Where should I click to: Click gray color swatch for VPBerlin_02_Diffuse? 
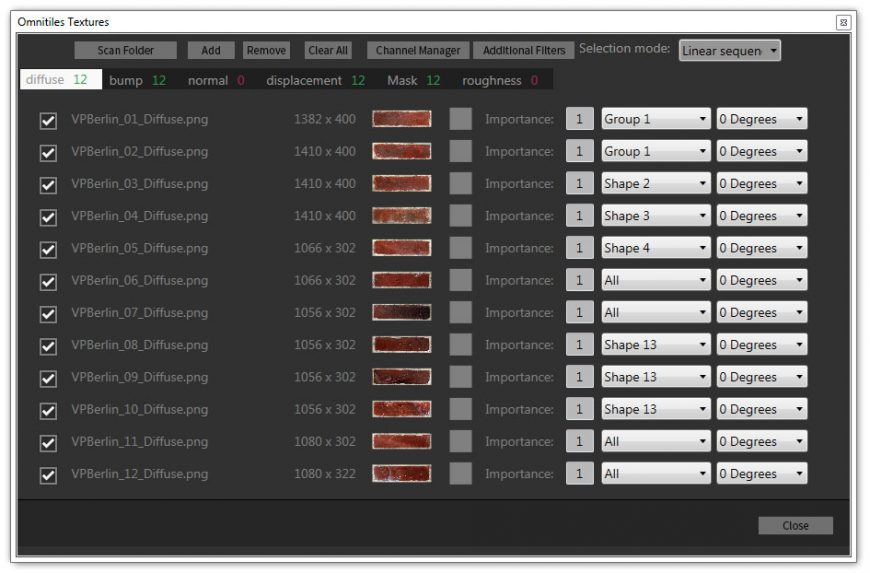click(x=460, y=151)
